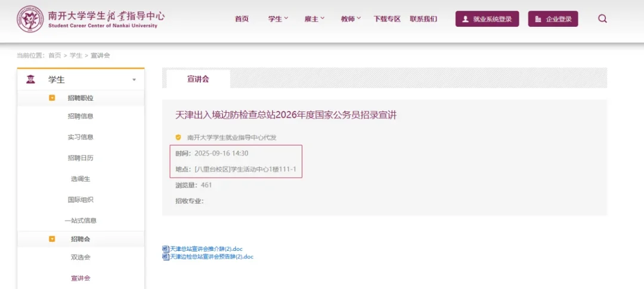
Task: Open 宣讲会 in the sidebar
Action: [x=80, y=278]
